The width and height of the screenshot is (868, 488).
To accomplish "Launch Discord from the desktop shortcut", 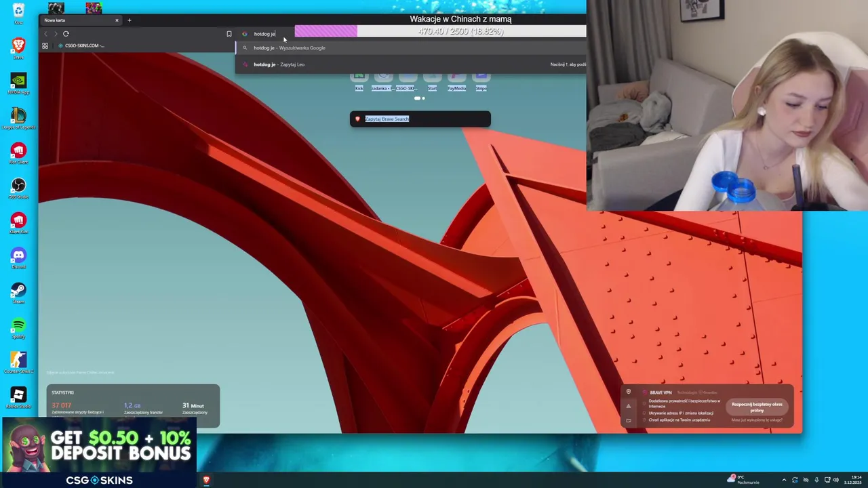I will [18, 258].
